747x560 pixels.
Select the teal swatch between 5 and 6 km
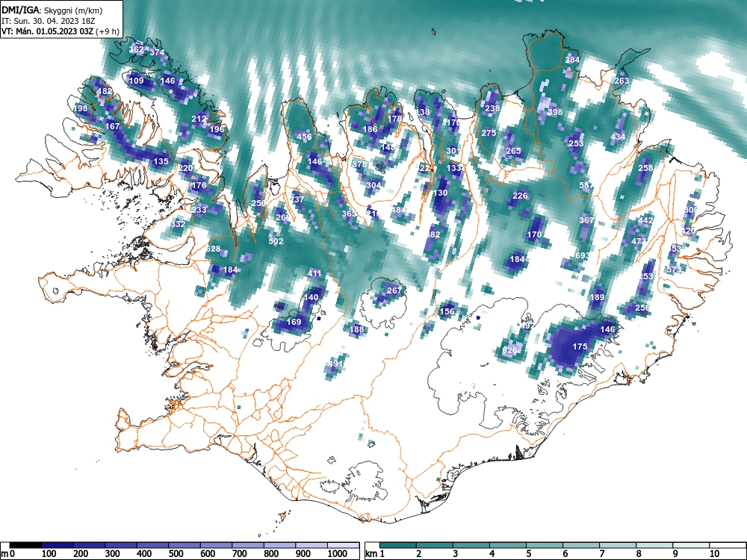point(545,545)
